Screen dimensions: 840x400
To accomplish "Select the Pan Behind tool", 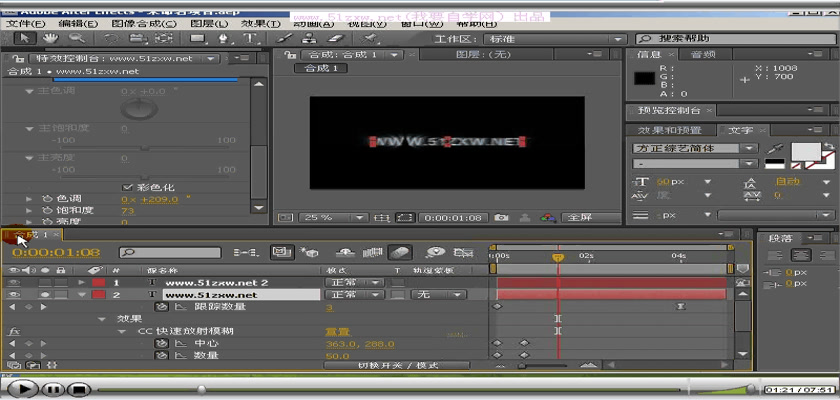I will pos(163,39).
